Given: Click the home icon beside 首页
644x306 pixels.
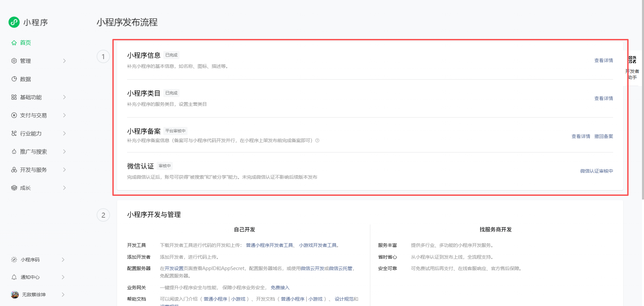Looking at the screenshot, I should [x=14, y=43].
